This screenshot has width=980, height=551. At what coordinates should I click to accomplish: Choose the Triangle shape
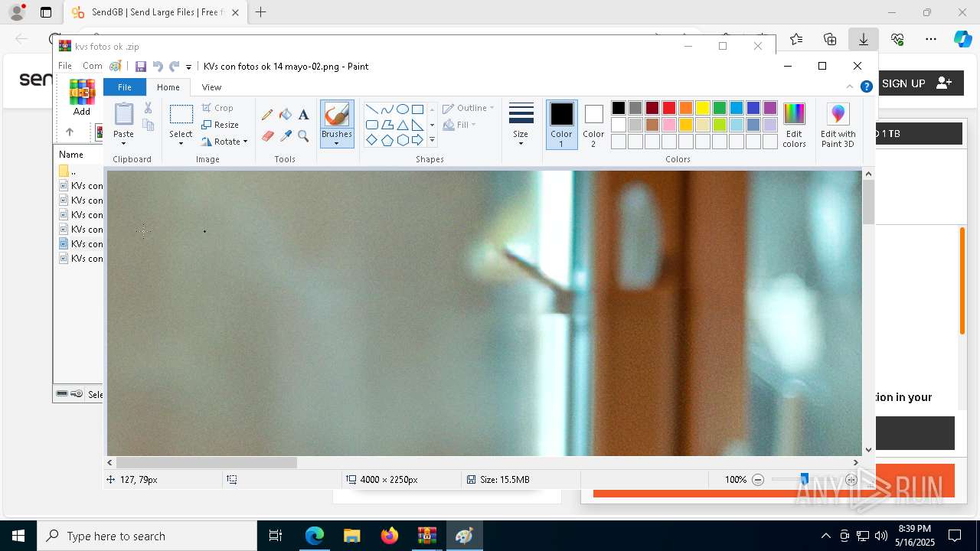(402, 125)
